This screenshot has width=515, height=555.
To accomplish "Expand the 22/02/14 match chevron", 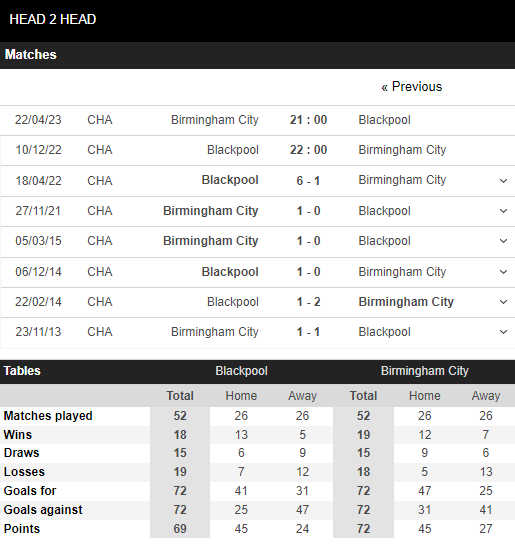I will pos(503,302).
